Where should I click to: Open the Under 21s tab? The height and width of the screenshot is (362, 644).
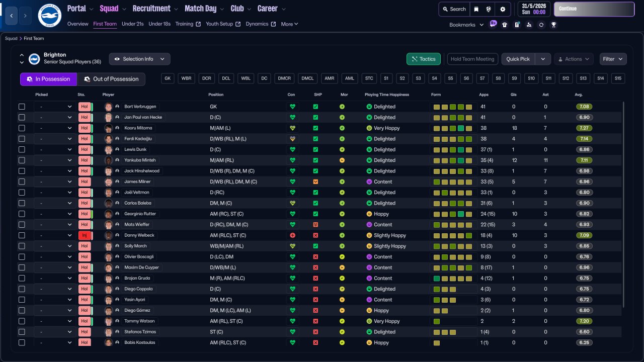(133, 24)
